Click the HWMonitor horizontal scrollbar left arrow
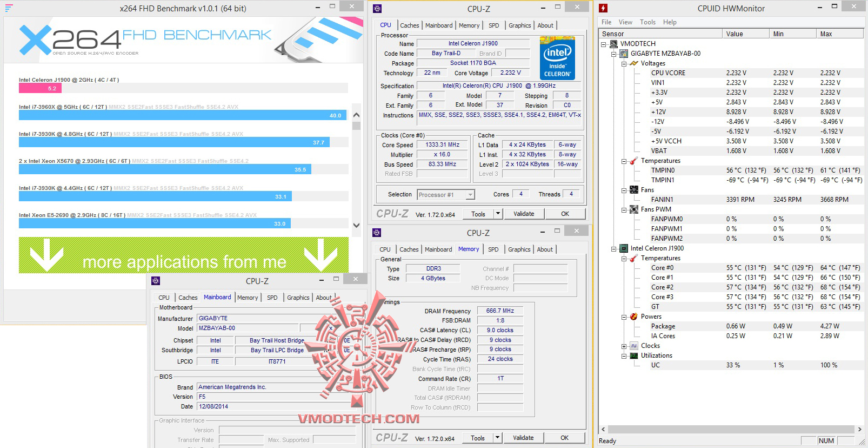Viewport: 868px width, 448px height. (x=604, y=429)
